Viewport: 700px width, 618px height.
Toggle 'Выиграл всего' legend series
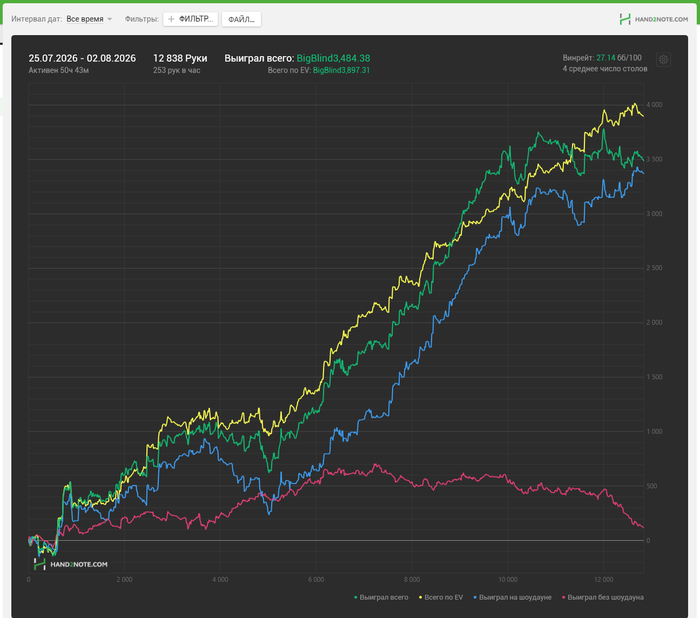(x=381, y=597)
